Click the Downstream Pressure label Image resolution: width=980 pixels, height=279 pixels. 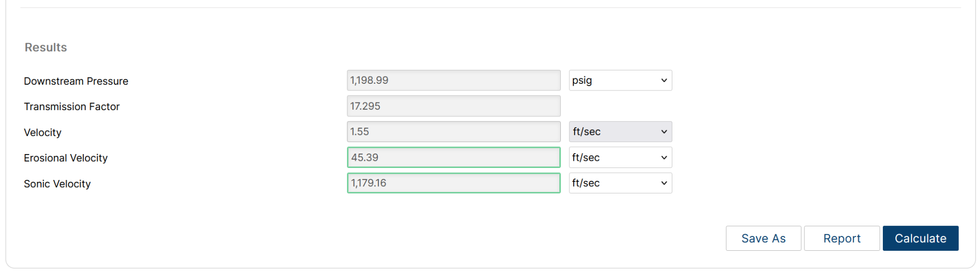(x=76, y=81)
